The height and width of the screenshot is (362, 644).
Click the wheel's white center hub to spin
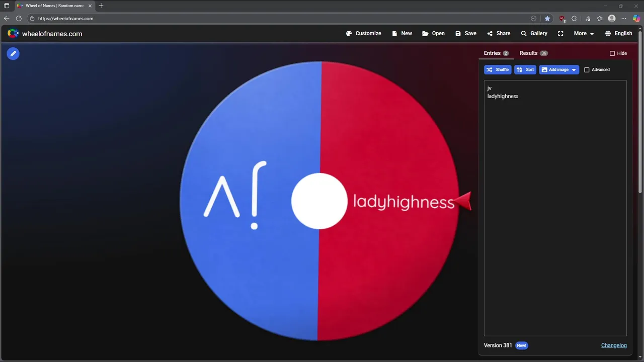[x=319, y=201]
